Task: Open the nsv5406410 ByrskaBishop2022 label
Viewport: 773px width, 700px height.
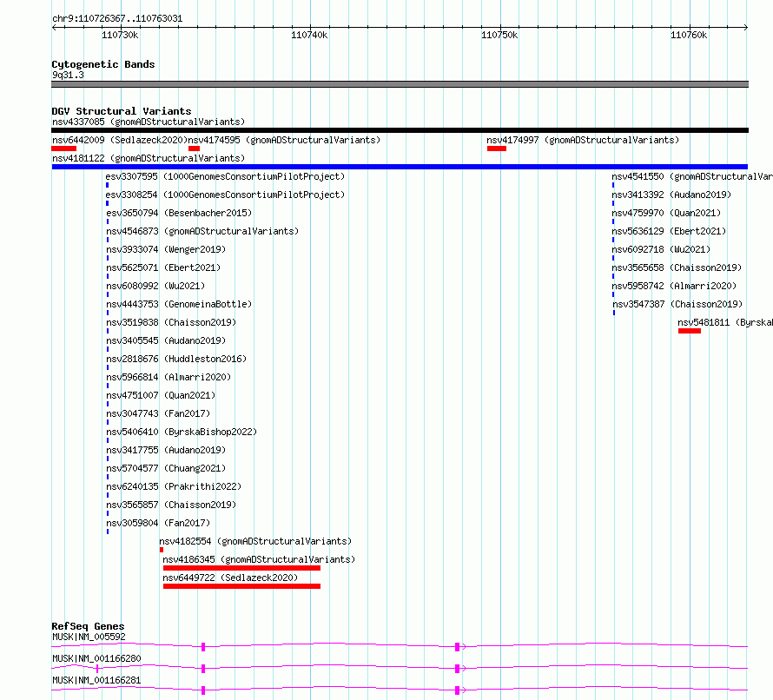Action: [x=182, y=432]
